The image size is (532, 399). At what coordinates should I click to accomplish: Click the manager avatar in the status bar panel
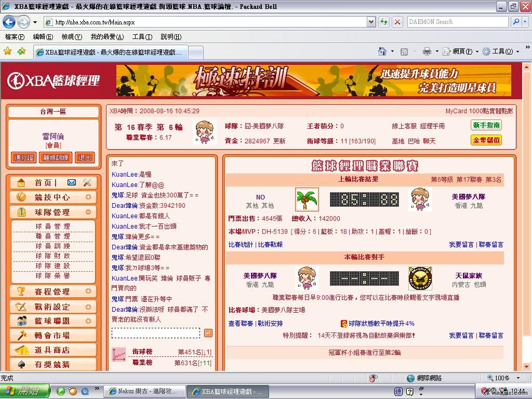(205, 132)
